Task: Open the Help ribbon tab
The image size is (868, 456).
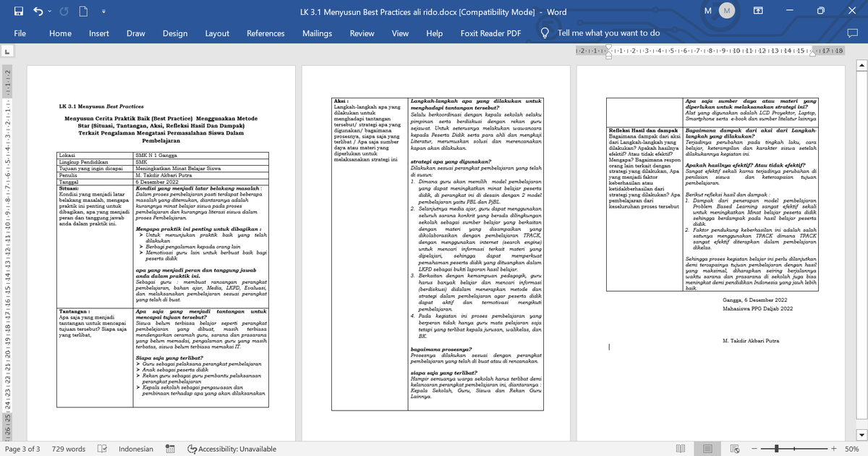Action: tap(434, 33)
